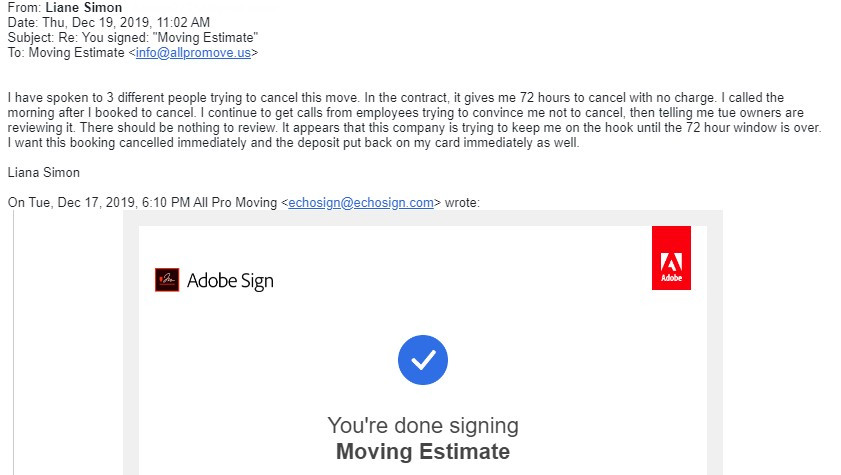841x475 pixels.
Task: Click the quoted message left border line
Action: point(13,340)
